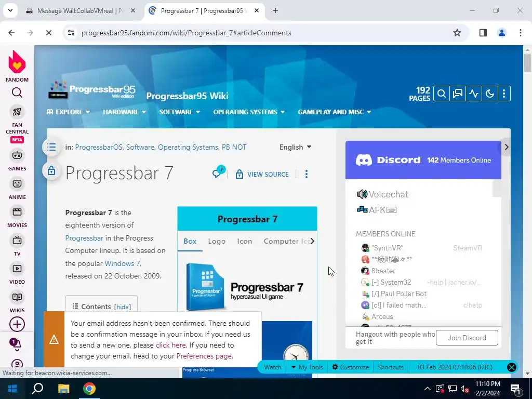Open the ProgressbarOS category link
The image size is (532, 399).
[x=99, y=147]
